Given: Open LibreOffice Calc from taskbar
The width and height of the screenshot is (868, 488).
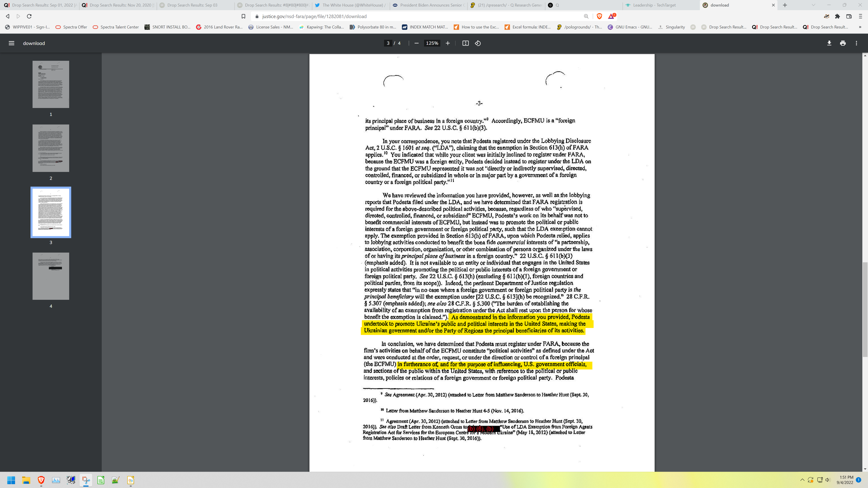Looking at the screenshot, I should point(101,480).
